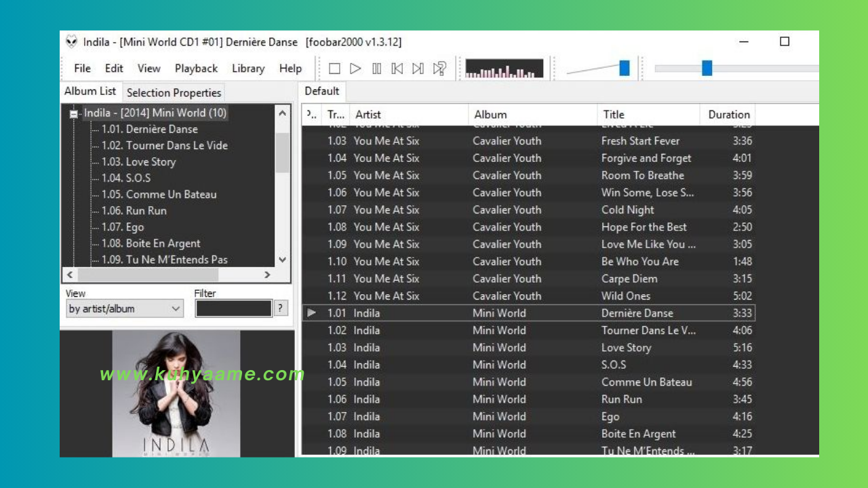Viewport: 868px width, 488px height.
Task: Select playlist row Tourner Dans Le V... 4:06
Action: click(x=528, y=331)
